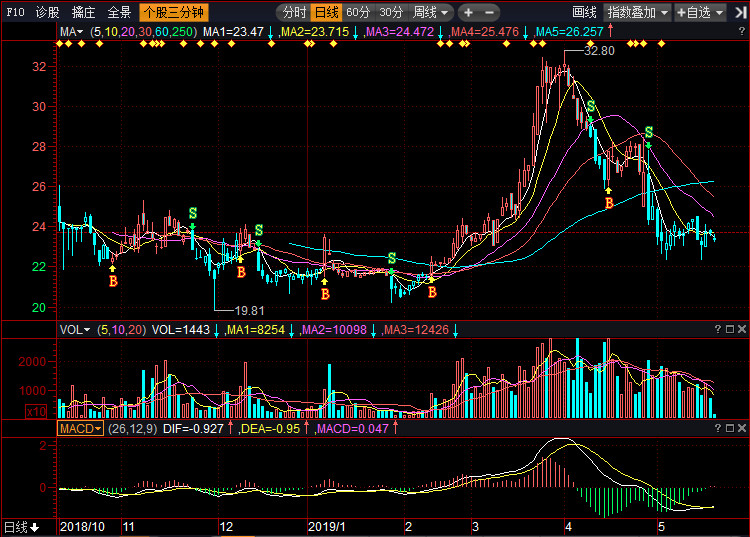Click the VOL parameters (5,10,20)

tap(121, 329)
